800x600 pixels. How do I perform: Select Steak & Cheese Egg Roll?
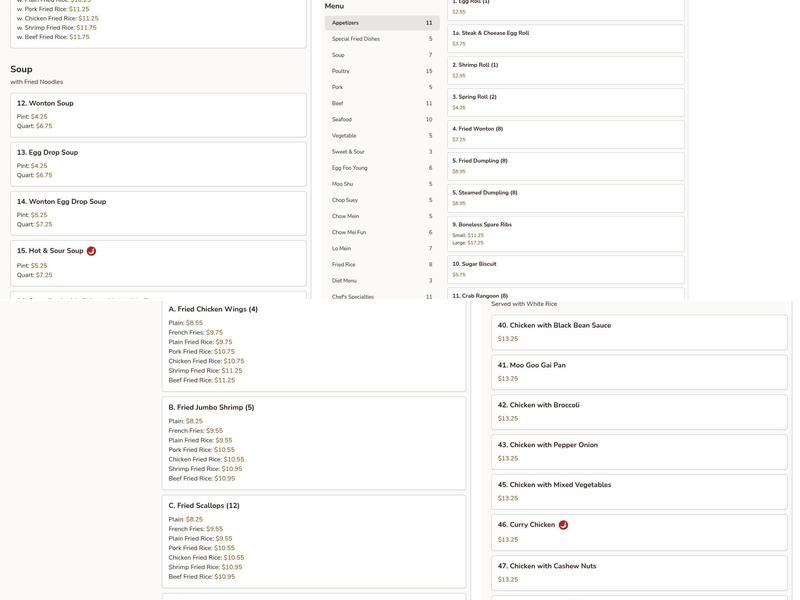coord(565,38)
